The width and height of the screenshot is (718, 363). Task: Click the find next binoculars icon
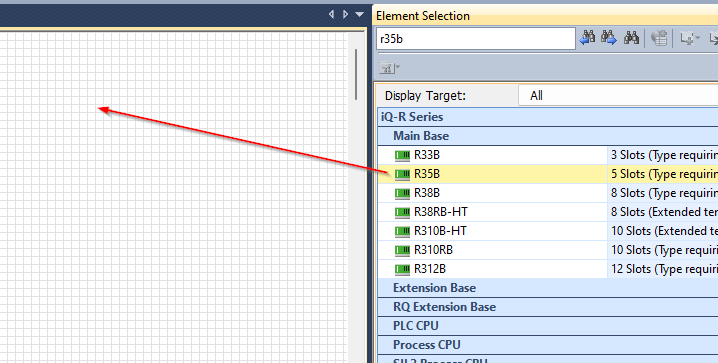pos(609,38)
